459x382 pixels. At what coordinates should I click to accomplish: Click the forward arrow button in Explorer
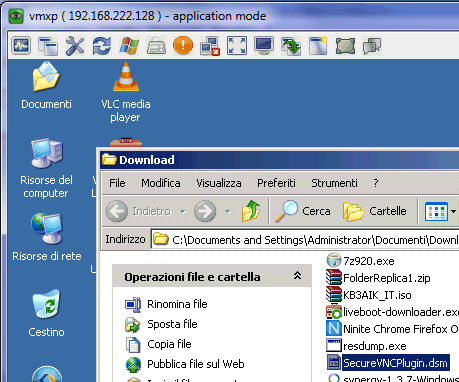point(205,211)
